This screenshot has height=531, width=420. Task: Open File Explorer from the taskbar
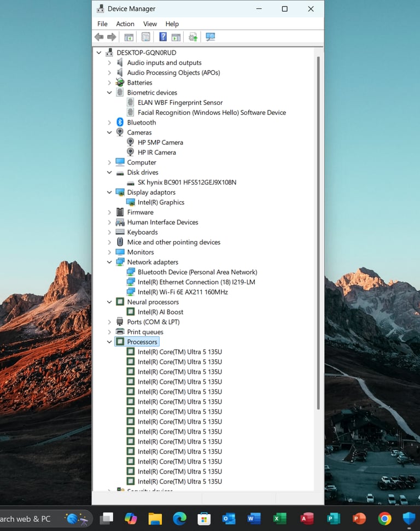tap(155, 518)
